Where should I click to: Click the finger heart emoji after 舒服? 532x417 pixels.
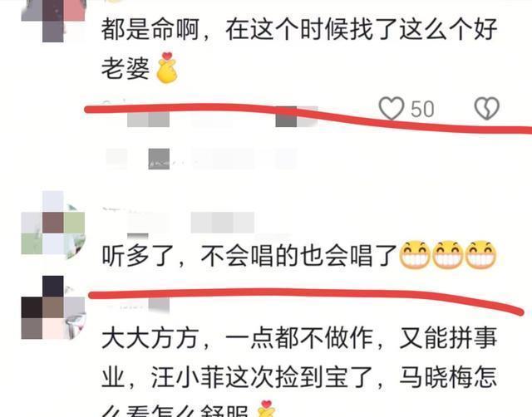(x=266, y=409)
